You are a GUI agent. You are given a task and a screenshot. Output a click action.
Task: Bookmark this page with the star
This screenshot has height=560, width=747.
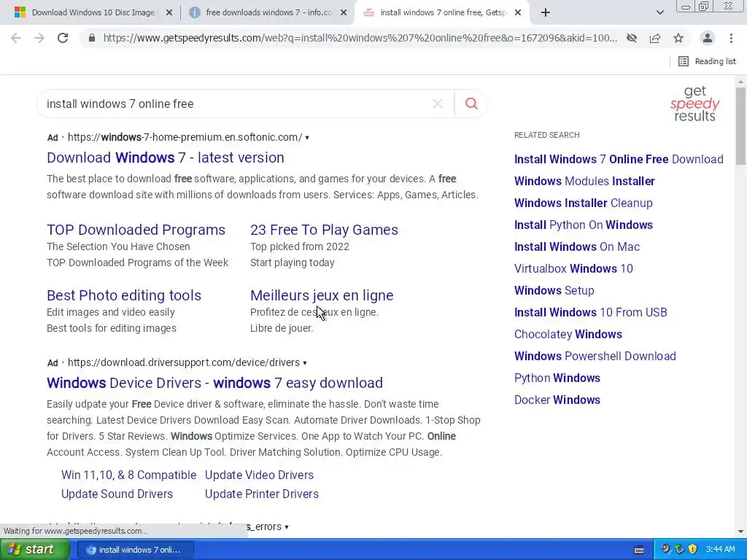(678, 38)
